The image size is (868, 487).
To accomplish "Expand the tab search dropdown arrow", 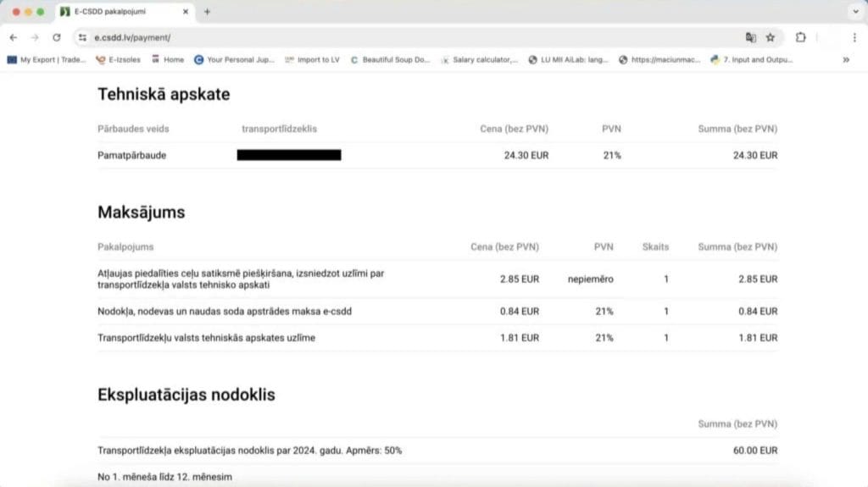I will [x=854, y=12].
